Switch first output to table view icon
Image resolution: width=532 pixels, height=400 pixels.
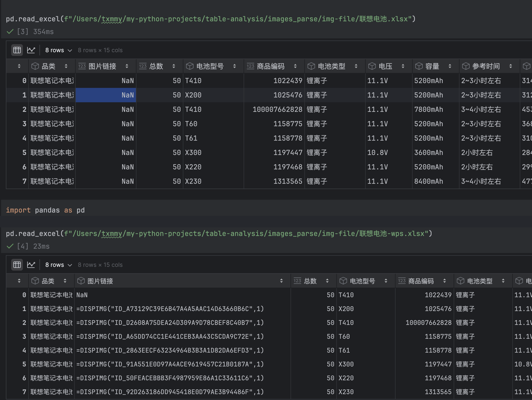coord(17,50)
